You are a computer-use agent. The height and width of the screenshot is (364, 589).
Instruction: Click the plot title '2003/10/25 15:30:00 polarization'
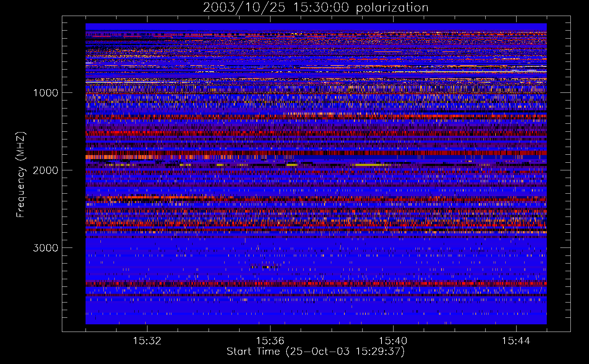(x=316, y=7)
